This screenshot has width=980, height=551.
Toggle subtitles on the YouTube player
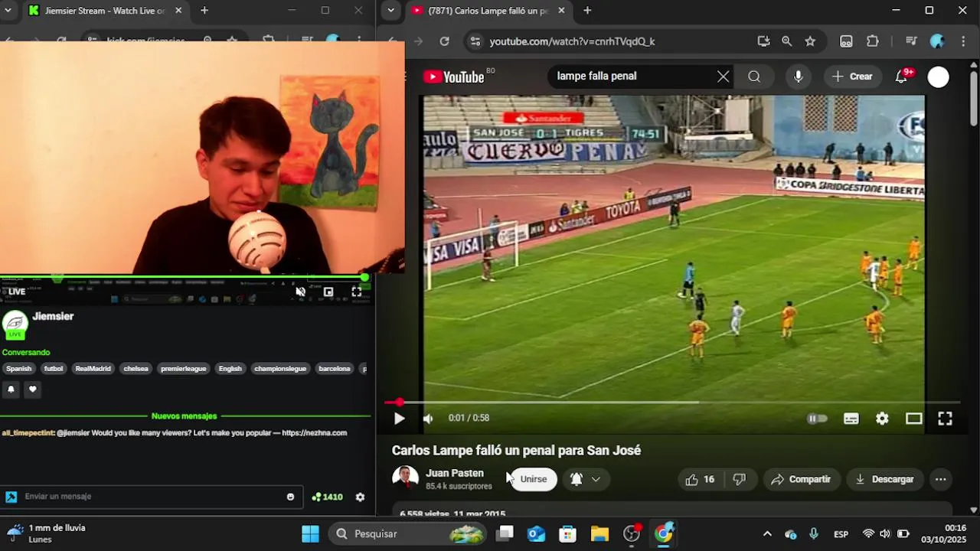point(851,419)
